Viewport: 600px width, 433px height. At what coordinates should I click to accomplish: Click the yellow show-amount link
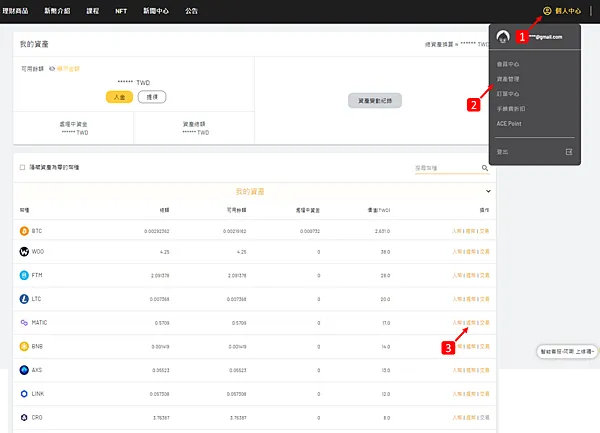coord(68,69)
